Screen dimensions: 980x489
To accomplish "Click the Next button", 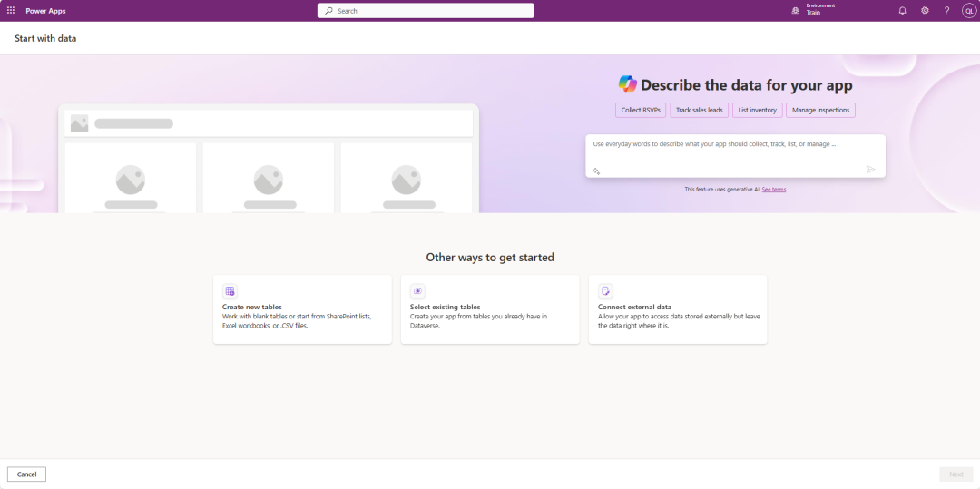I will [955, 474].
